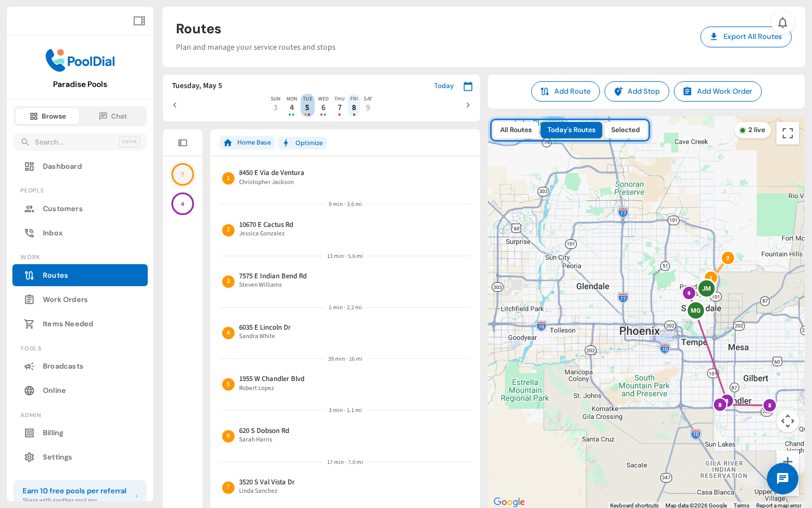Select Saturday 9 in week strip

coord(368,105)
